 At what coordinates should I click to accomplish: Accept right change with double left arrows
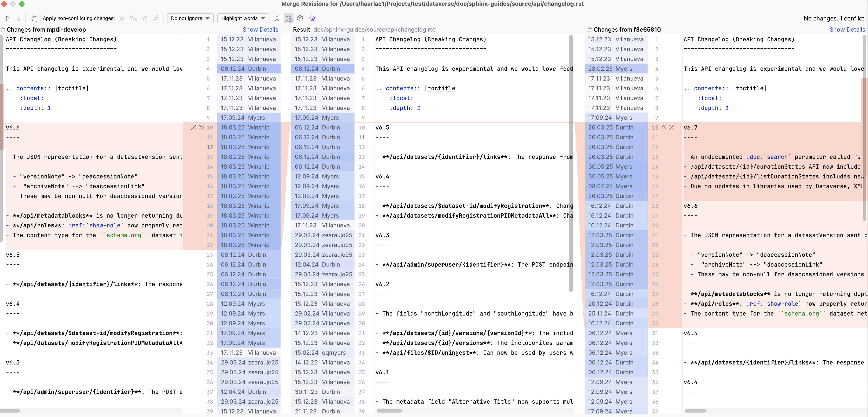(664, 127)
